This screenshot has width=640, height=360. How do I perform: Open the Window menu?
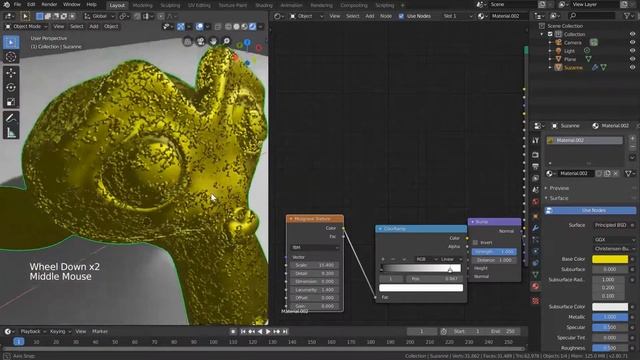(72, 4)
